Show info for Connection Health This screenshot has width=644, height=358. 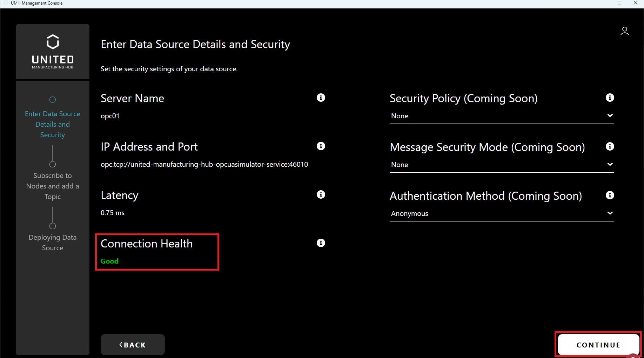321,243
